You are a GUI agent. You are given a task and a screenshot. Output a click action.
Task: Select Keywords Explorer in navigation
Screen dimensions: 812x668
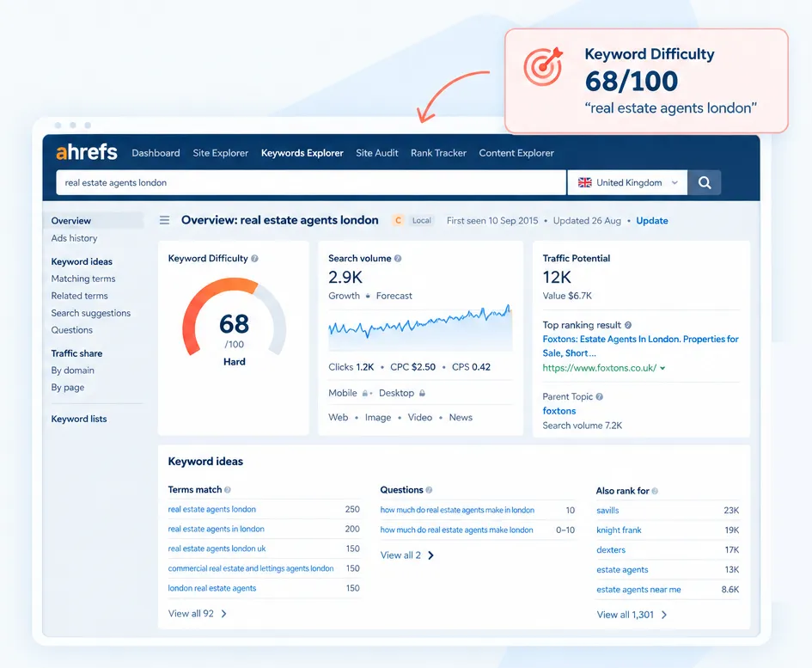click(x=302, y=153)
